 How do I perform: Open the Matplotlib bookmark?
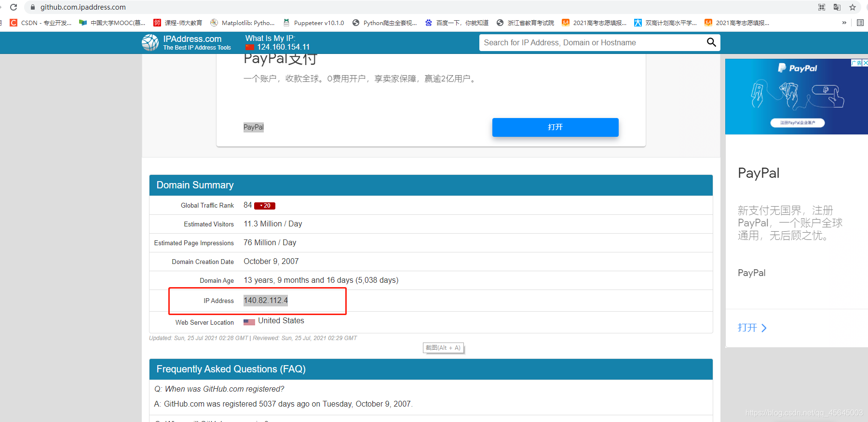pos(243,23)
